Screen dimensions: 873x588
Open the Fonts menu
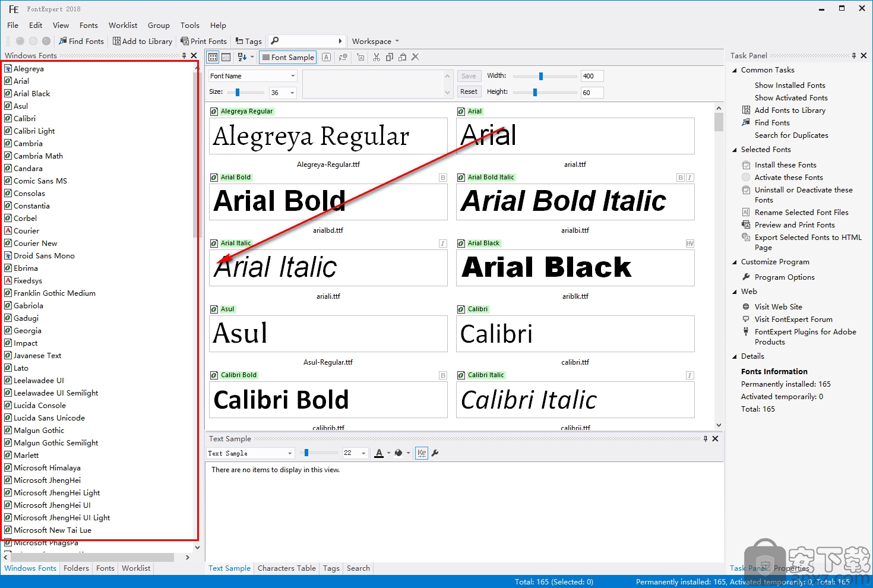(88, 25)
